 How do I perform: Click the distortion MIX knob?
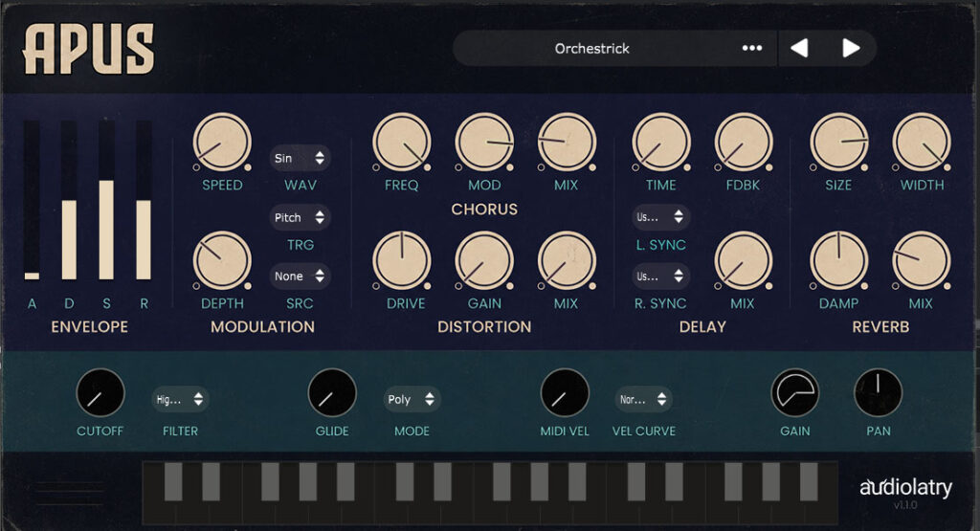[567, 260]
